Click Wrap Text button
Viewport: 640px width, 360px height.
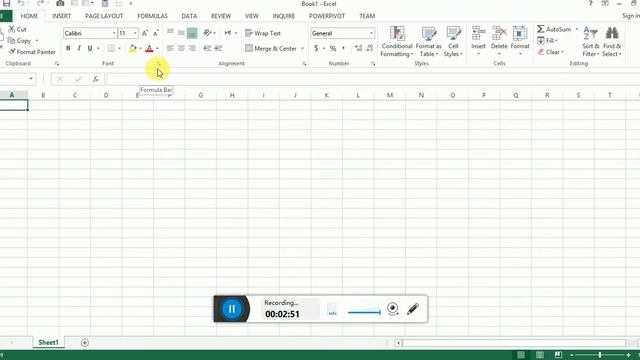click(263, 33)
